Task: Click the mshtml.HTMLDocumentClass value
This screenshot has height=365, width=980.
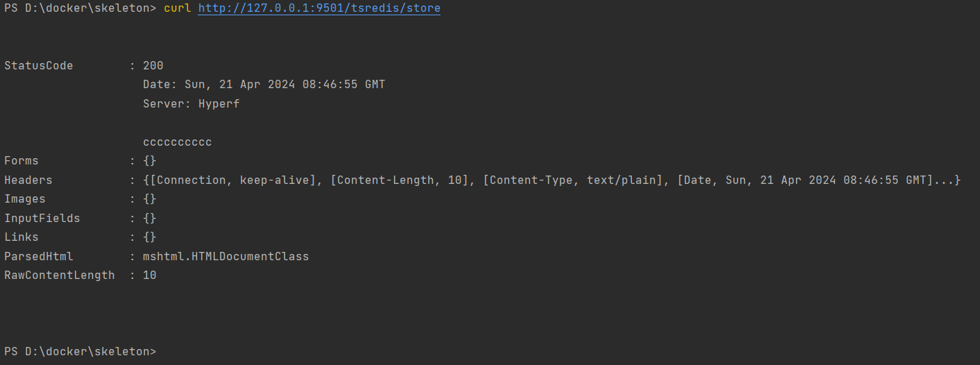Action: (x=226, y=257)
